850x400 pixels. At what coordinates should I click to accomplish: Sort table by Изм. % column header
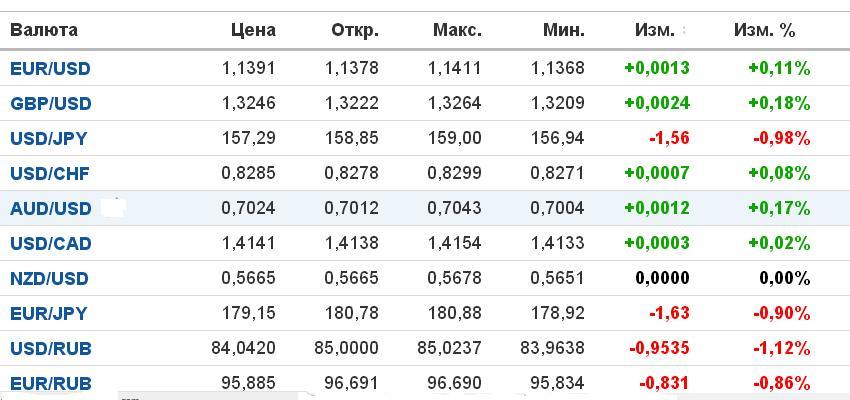coord(764,30)
